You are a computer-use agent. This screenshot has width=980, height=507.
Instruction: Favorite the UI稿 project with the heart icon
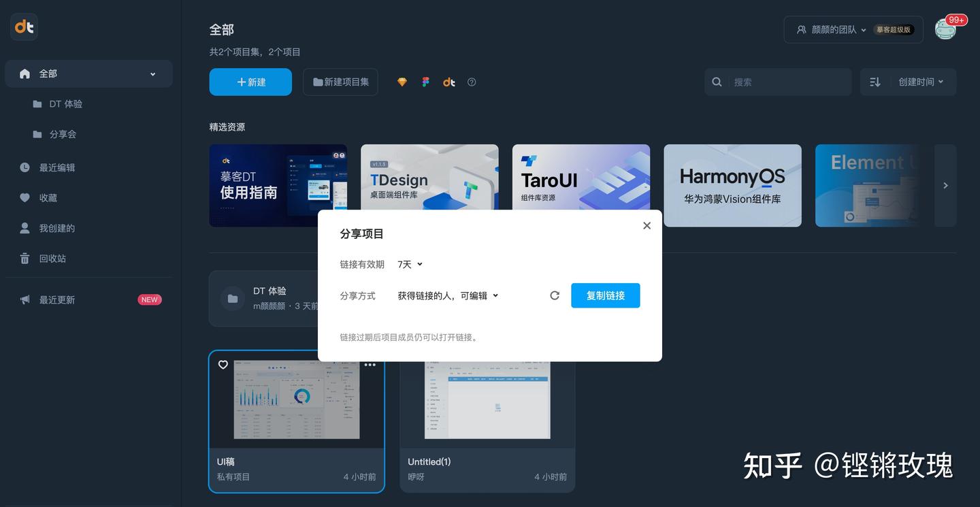[x=223, y=364]
